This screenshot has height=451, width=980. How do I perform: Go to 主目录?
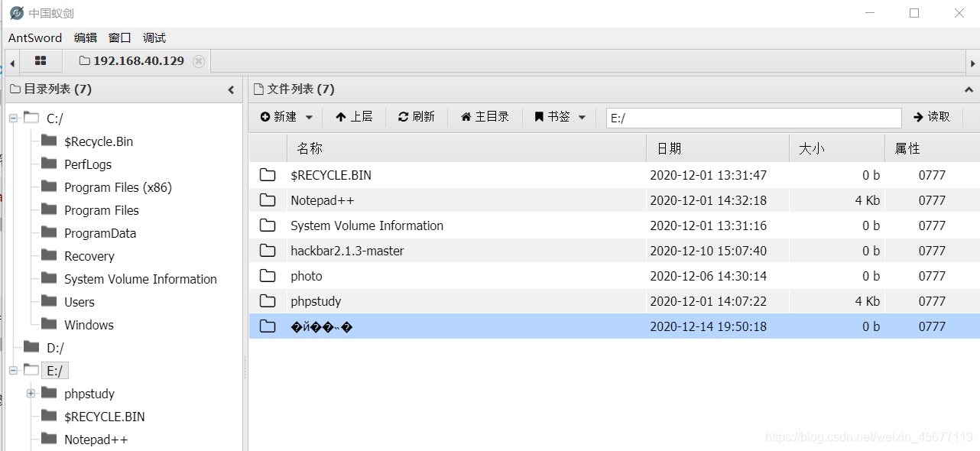tap(485, 117)
